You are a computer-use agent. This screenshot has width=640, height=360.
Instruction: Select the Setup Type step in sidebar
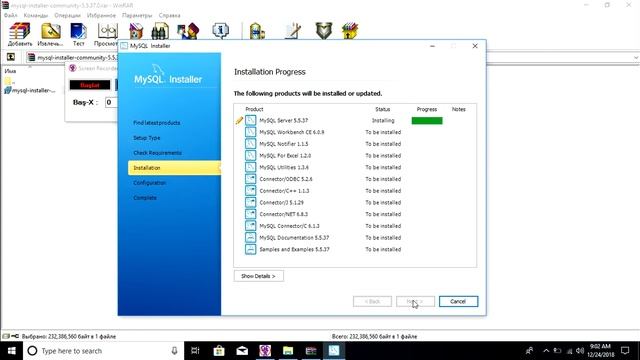(x=147, y=138)
